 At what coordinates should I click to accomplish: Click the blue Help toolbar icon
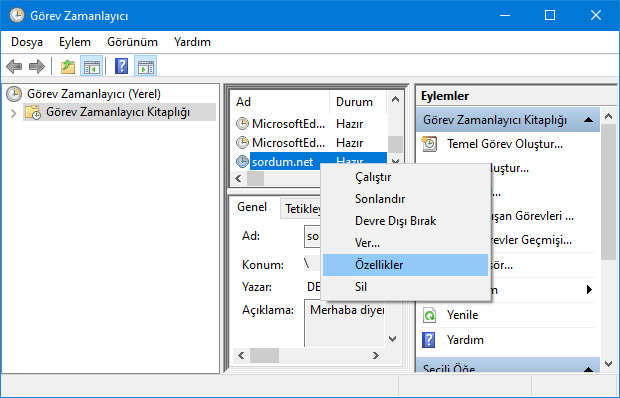[121, 66]
